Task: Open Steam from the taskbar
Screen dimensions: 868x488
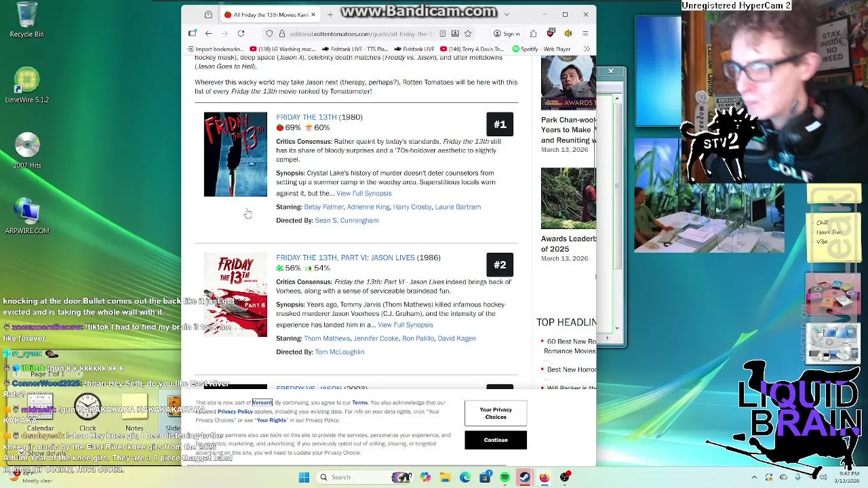Action: 524,477
